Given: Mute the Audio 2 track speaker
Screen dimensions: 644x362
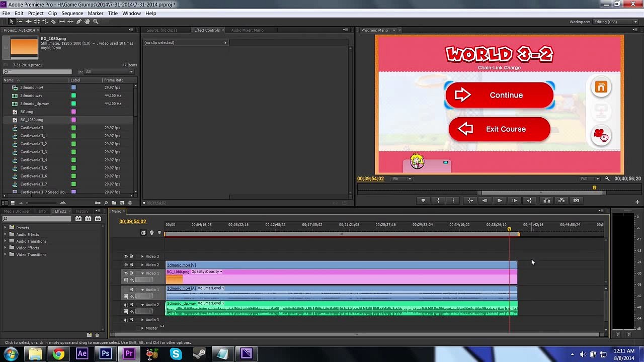Looking at the screenshot, I should (x=126, y=305).
